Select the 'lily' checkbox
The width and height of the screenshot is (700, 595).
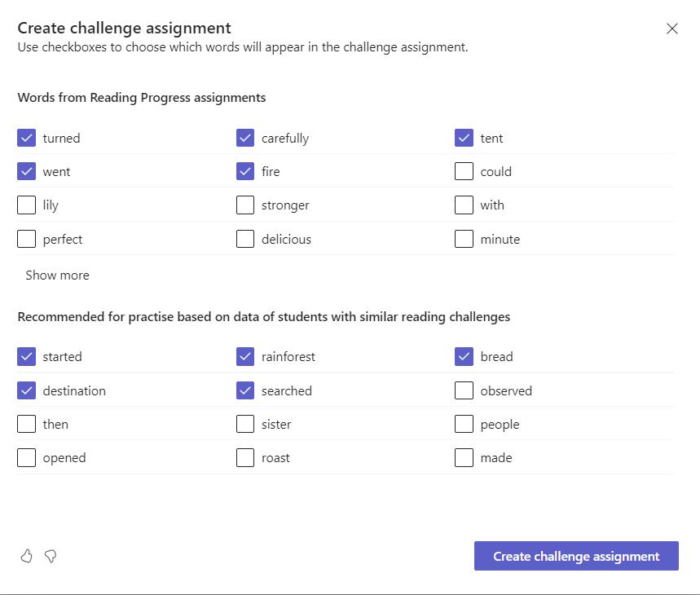click(27, 205)
